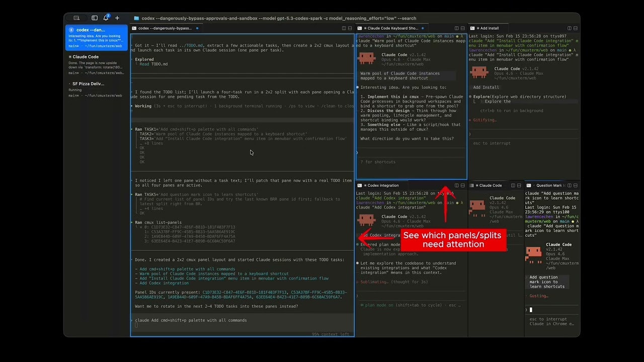Click the activity dot on the Keyboard Shortcut tab
This screenshot has height=362, width=644.
click(x=422, y=28)
